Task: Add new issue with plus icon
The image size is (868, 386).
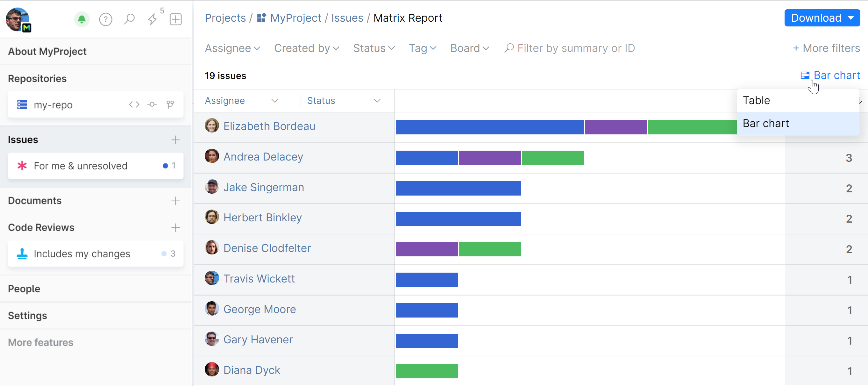Action: click(x=175, y=139)
